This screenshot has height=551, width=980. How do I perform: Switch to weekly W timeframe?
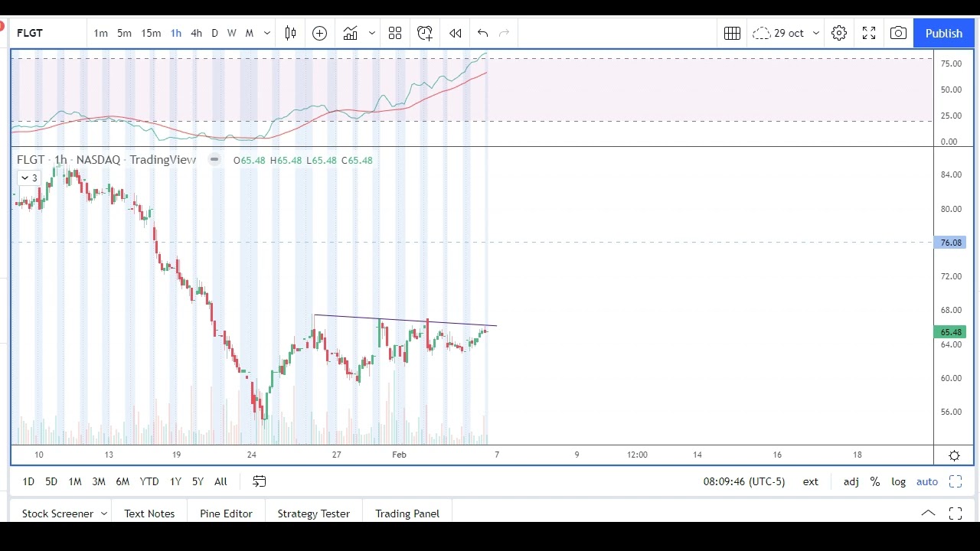click(232, 33)
